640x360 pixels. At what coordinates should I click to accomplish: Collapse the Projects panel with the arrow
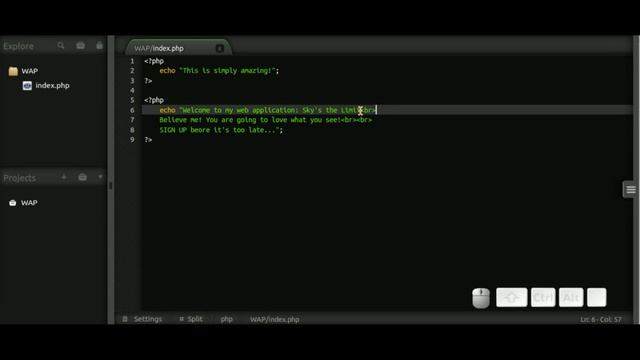coord(100,177)
